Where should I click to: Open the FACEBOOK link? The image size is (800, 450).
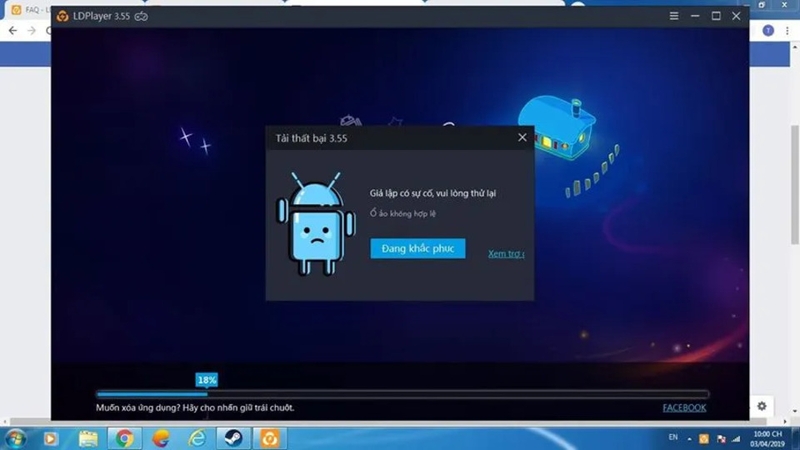[x=684, y=408]
